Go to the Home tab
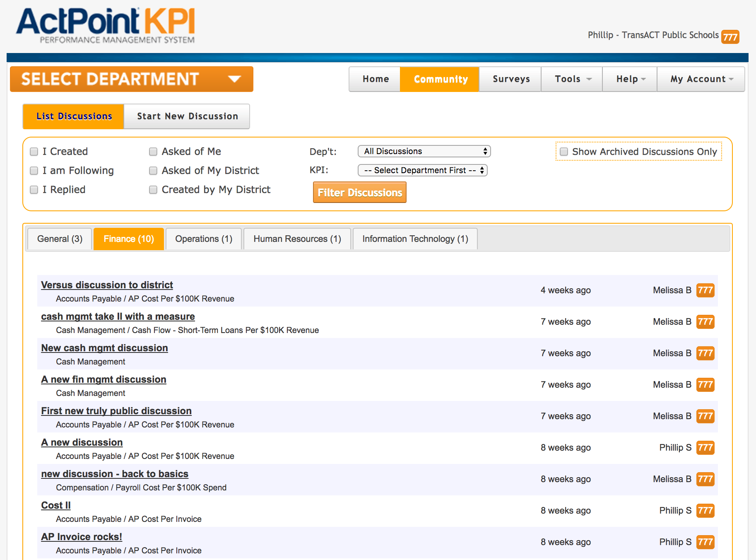This screenshot has height=560, width=756. [375, 79]
